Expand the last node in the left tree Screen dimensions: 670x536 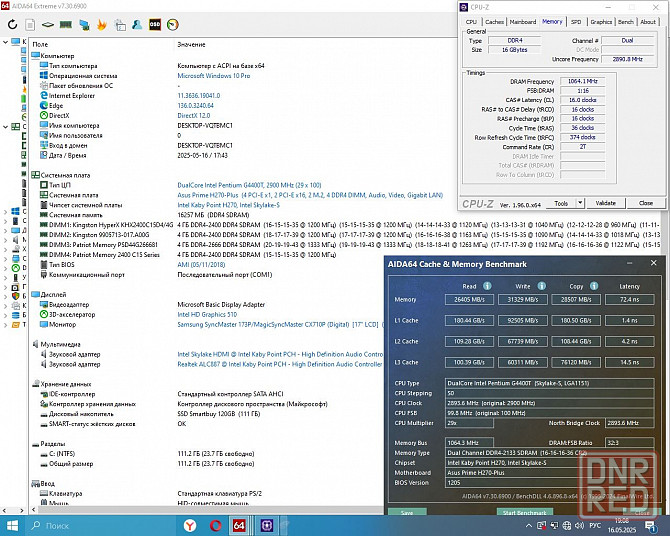tap(5, 325)
